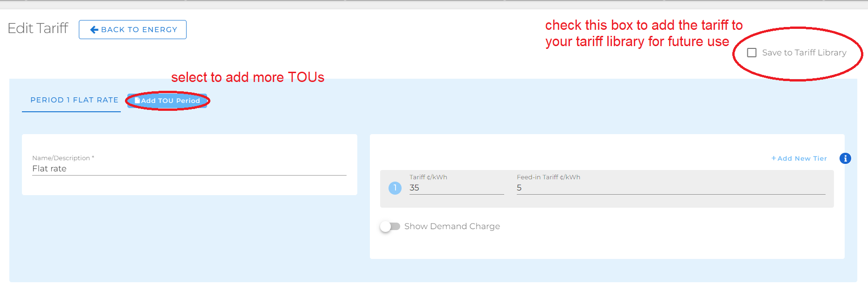Click the Edit Tariff page heading
Image resolution: width=868 pixels, height=285 pixels.
pyautogui.click(x=38, y=28)
